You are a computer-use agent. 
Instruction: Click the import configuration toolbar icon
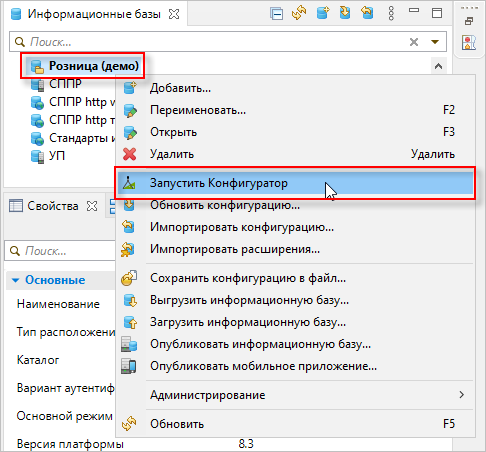(367, 13)
